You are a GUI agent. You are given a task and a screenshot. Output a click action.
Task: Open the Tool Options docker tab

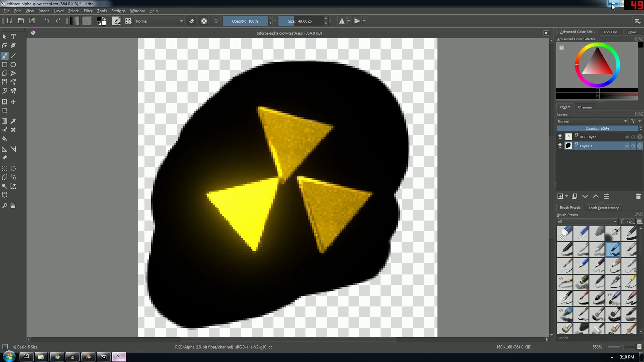611,32
